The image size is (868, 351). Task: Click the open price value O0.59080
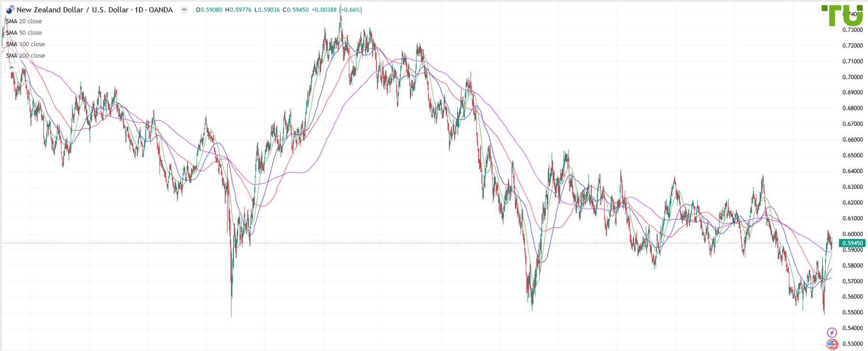point(209,10)
